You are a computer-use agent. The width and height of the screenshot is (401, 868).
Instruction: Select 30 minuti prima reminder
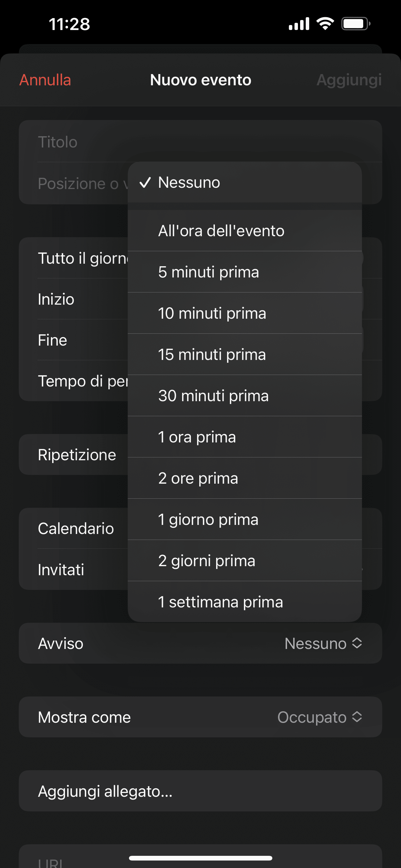[x=245, y=396]
